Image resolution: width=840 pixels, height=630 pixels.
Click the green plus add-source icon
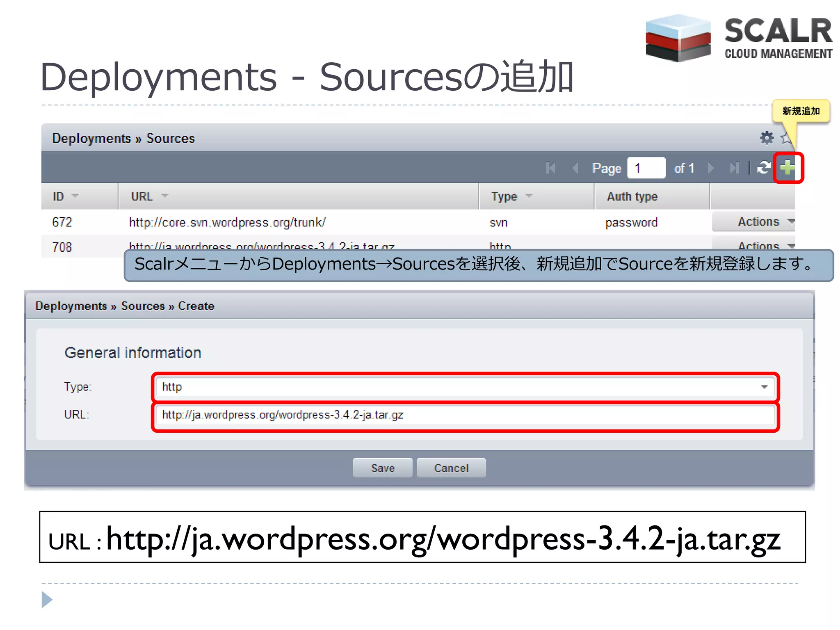click(787, 168)
